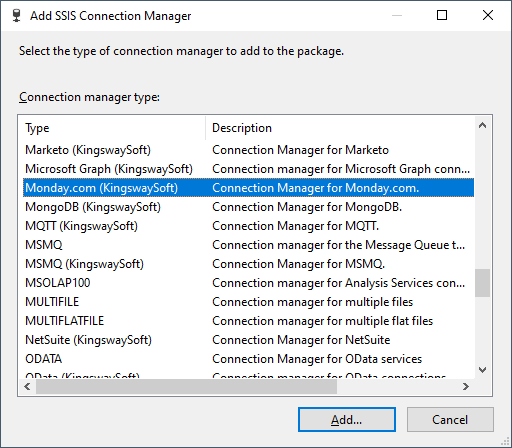
Task: Click the SSIS dialog title bar icon
Action: point(16,16)
